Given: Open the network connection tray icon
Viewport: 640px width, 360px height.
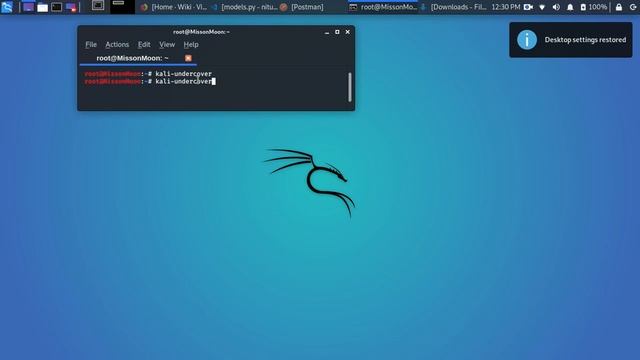Looking at the screenshot, I should [542, 7].
